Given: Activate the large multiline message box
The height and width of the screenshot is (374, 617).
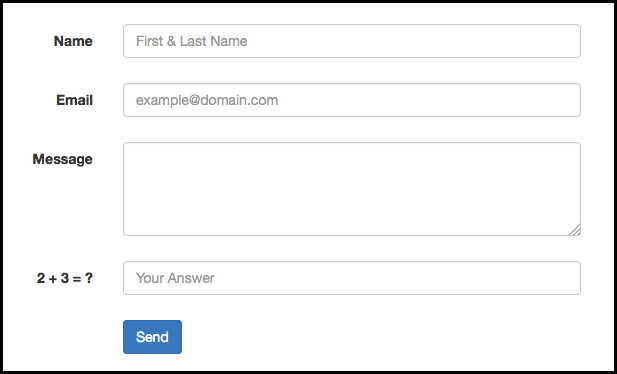Looking at the screenshot, I should click(x=352, y=189).
